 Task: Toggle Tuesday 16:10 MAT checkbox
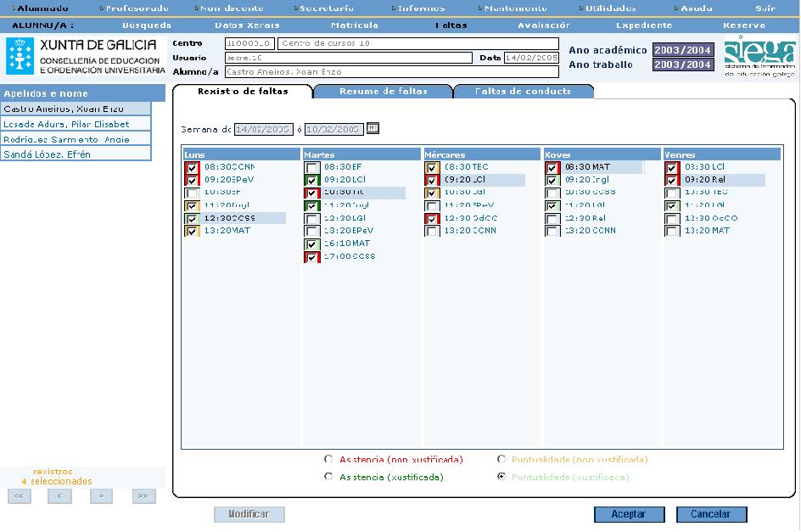tap(312, 244)
